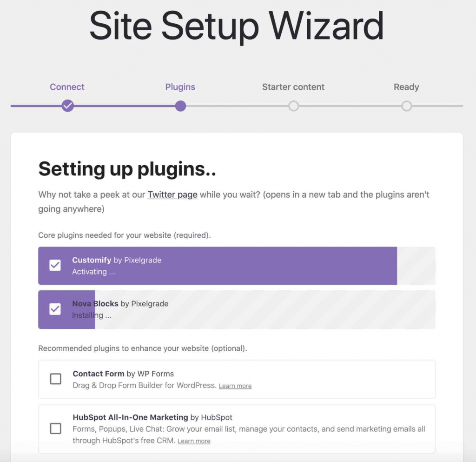Enable the HubSpot All-In-One Marketing checkbox
The height and width of the screenshot is (462, 476).
pos(55,429)
